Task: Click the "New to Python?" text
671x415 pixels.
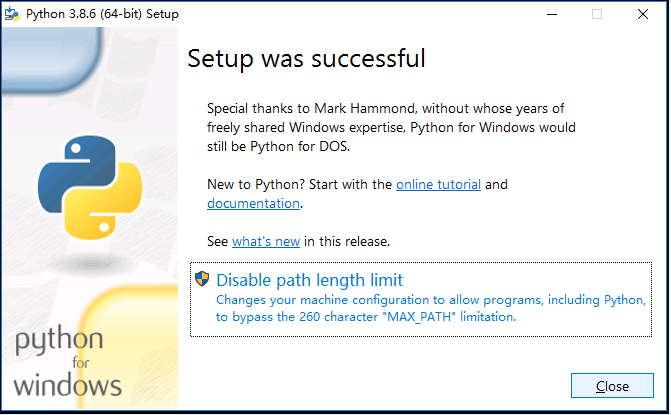Action: pyautogui.click(x=255, y=184)
